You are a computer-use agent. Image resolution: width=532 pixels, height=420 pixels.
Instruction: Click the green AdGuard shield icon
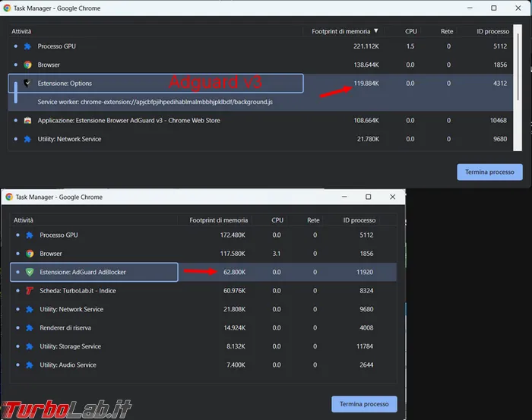[x=30, y=272]
